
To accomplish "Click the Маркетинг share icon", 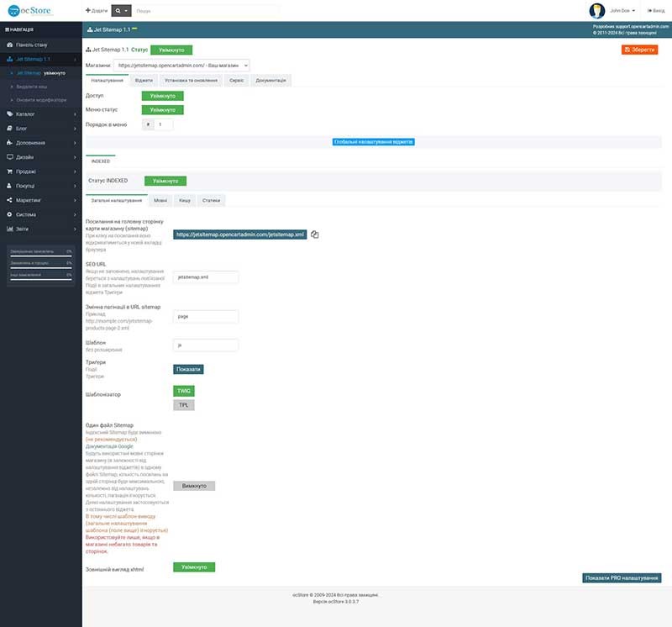I will click(x=9, y=200).
